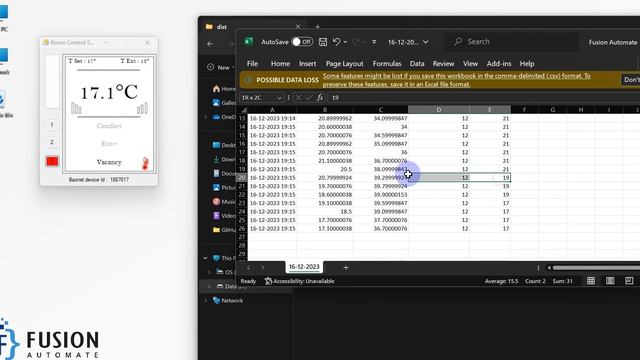Add a new sheet with the plus button
The height and width of the screenshot is (360, 640).
[x=346, y=267]
